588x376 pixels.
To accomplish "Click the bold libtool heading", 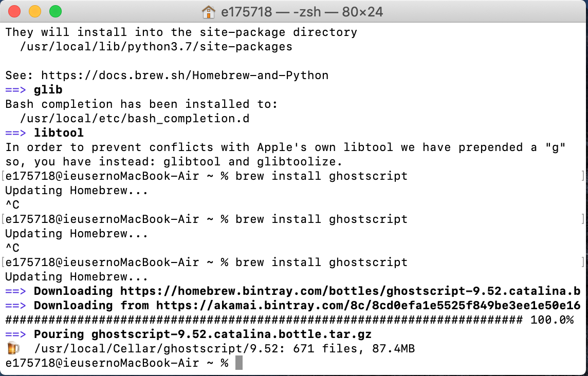I will pos(59,133).
